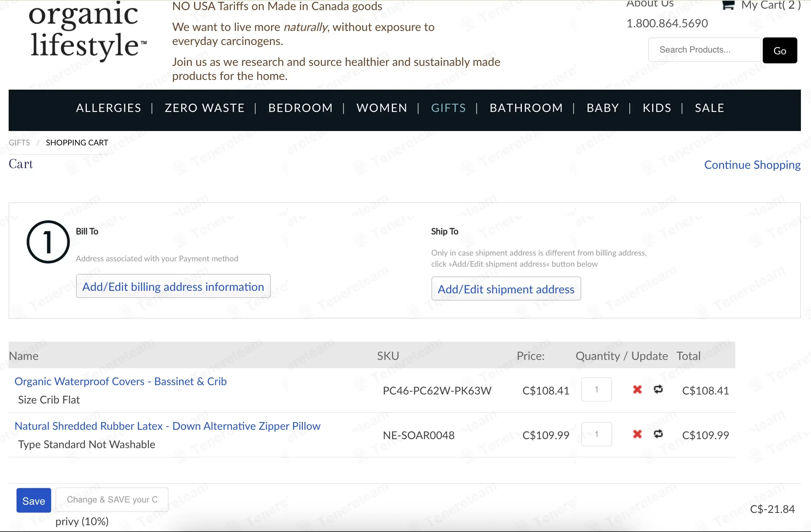Update quantity for Organic Waterproof Covers
The image size is (811, 532).
[x=658, y=389]
